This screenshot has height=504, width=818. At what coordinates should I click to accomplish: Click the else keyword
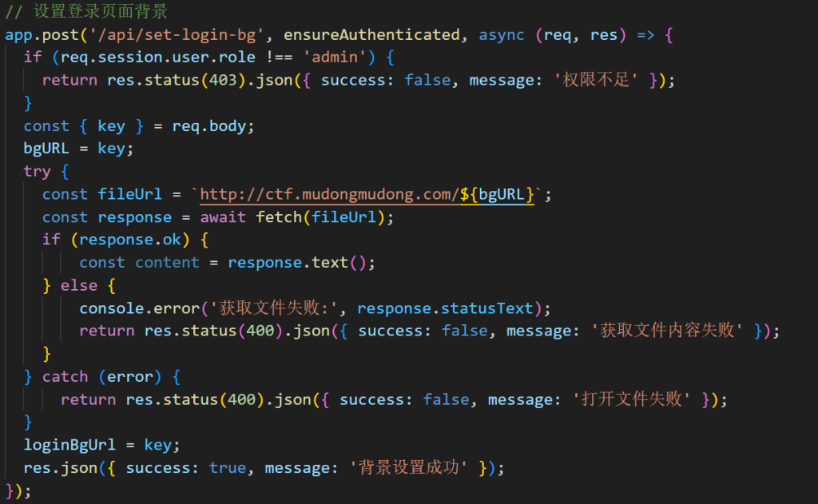79,286
